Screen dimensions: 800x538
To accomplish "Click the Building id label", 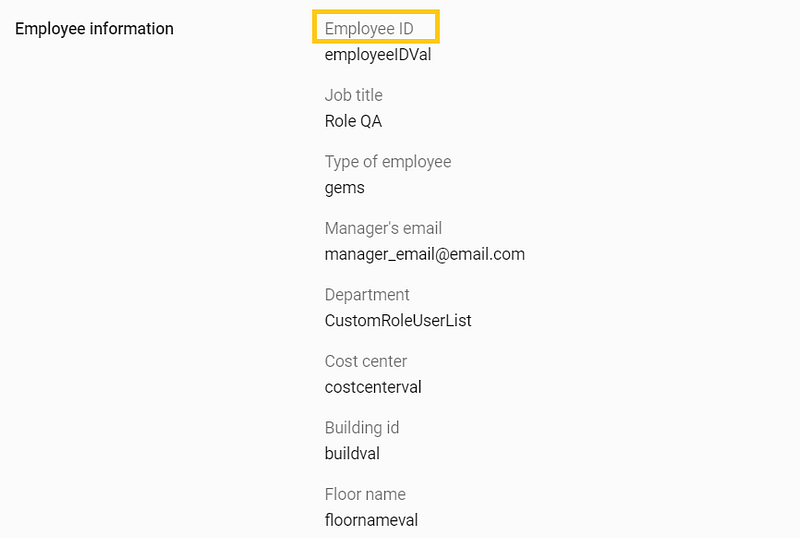I will [x=362, y=427].
